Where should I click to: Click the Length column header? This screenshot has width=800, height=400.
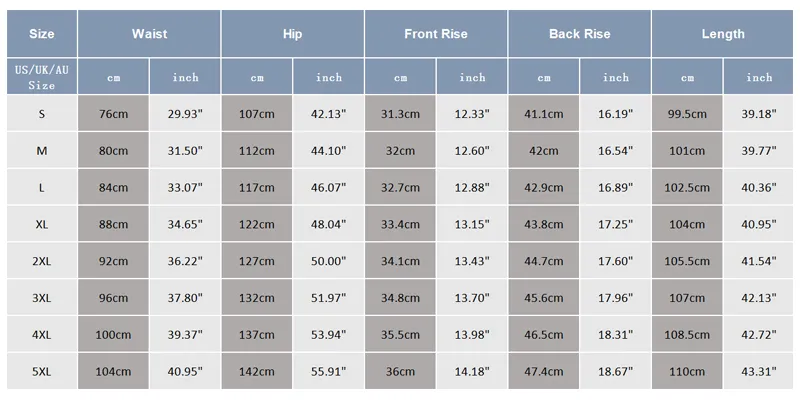coord(722,34)
